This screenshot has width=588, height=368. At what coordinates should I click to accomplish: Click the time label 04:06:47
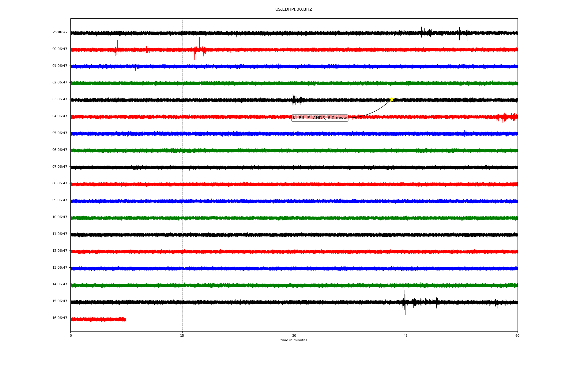(x=60, y=116)
